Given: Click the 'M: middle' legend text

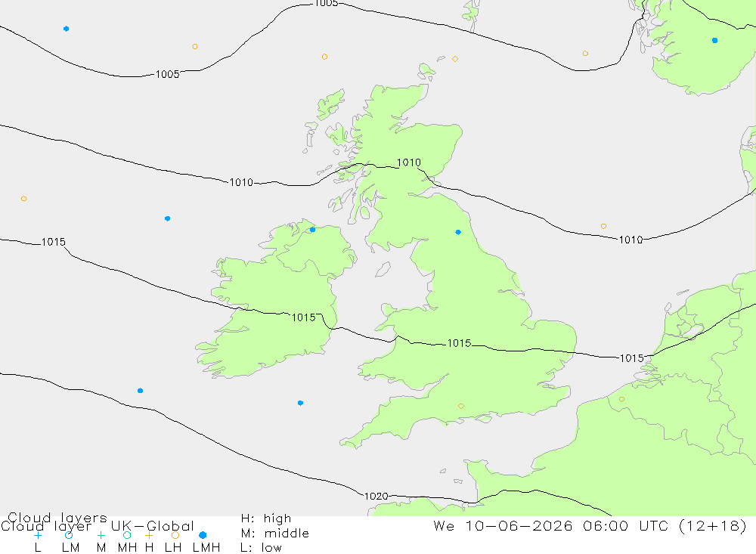Looking at the screenshot, I should pyautogui.click(x=275, y=534).
